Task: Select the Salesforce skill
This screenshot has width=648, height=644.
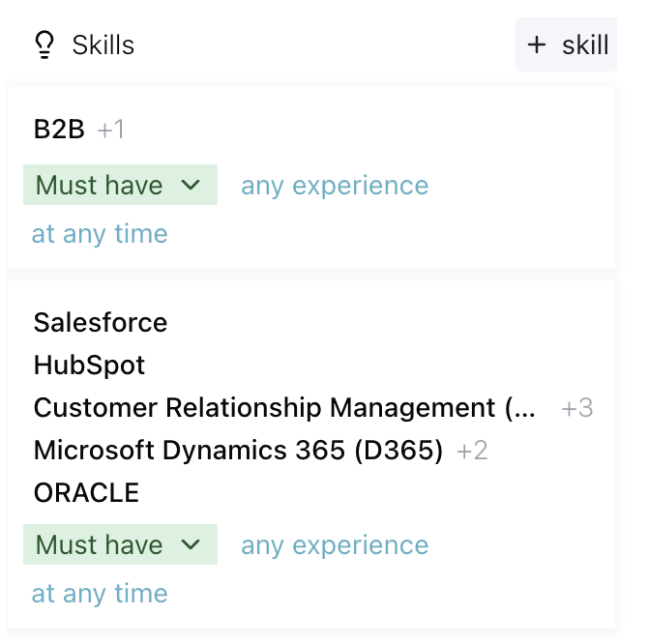Action: click(101, 322)
